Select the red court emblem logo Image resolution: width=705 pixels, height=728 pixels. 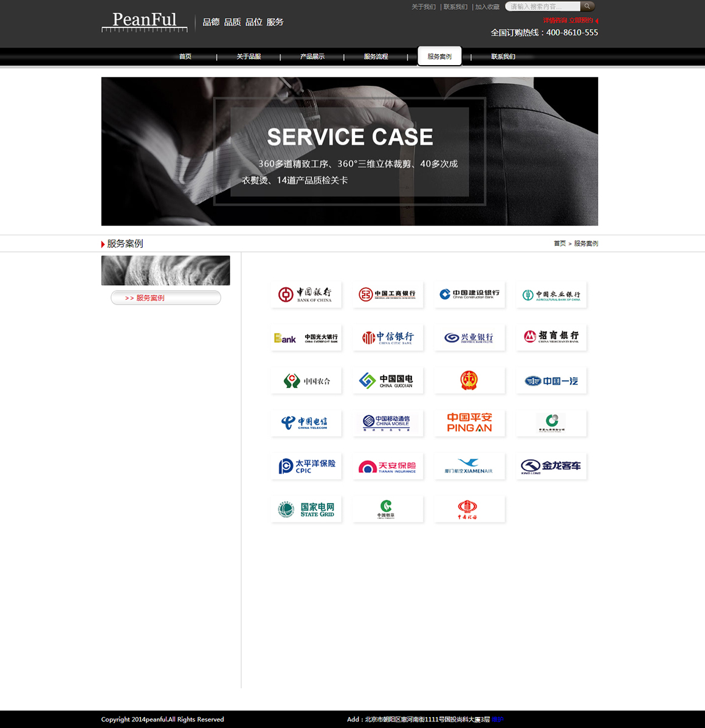469,381
